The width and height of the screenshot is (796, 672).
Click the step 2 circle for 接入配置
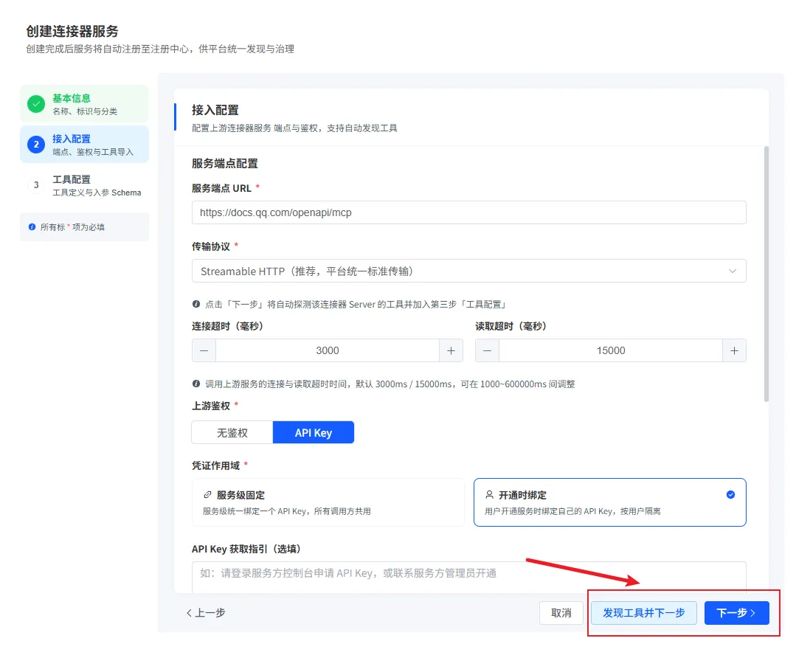point(36,145)
